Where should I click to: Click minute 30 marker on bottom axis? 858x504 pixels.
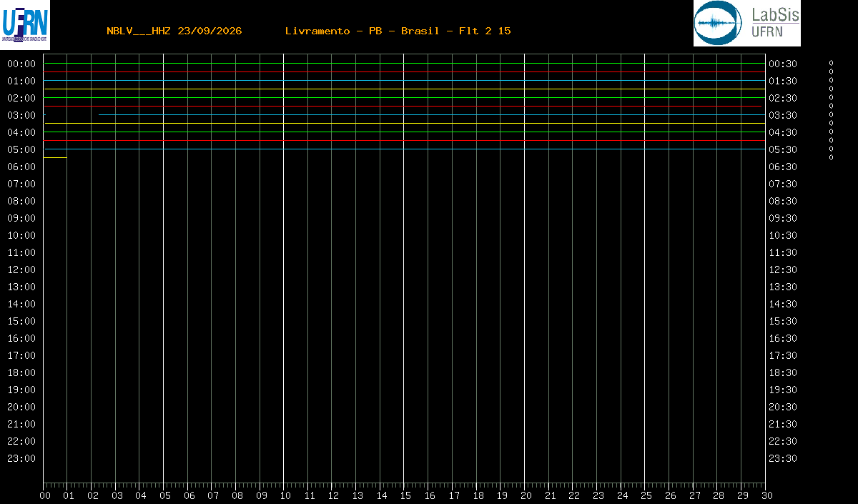[767, 495]
